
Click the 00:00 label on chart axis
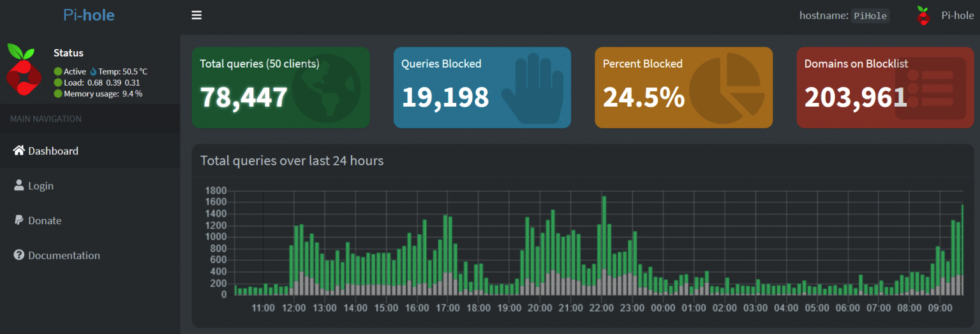pyautogui.click(x=663, y=308)
